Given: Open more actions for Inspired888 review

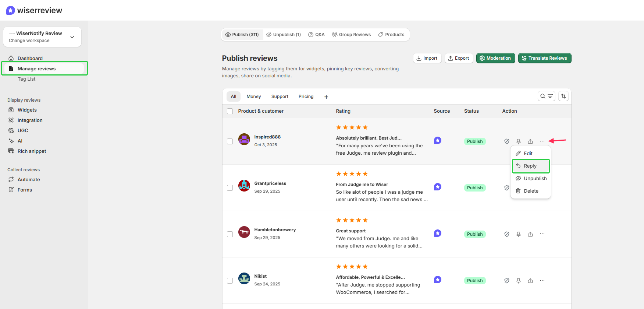Looking at the screenshot, I should coord(542,141).
